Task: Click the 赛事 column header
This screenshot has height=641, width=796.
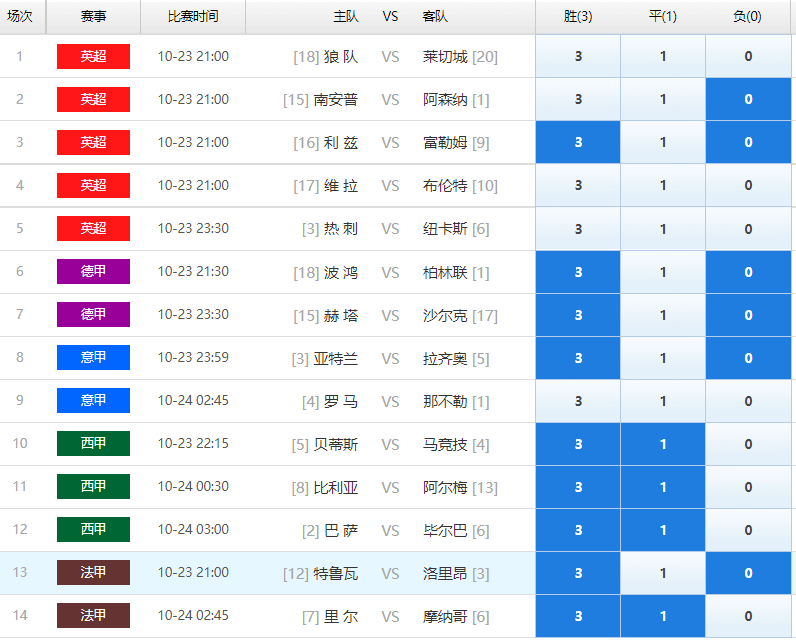Action: [x=93, y=17]
